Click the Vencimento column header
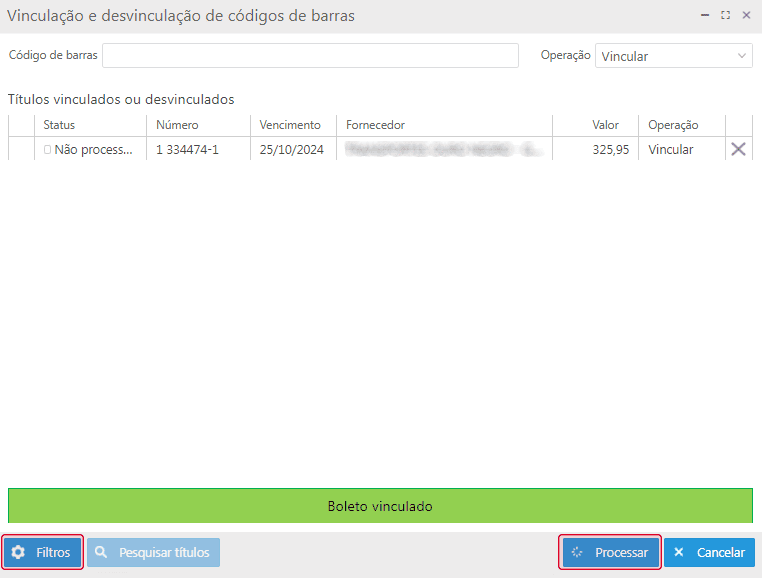 (x=290, y=125)
